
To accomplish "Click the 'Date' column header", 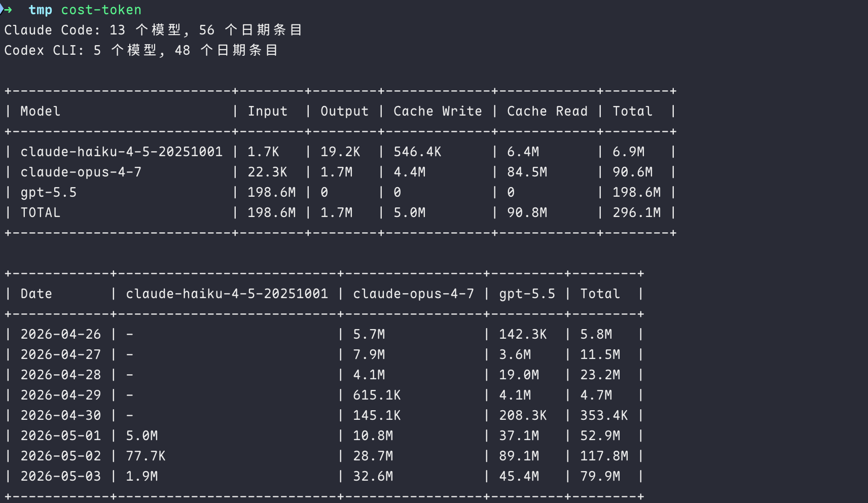I will (37, 294).
